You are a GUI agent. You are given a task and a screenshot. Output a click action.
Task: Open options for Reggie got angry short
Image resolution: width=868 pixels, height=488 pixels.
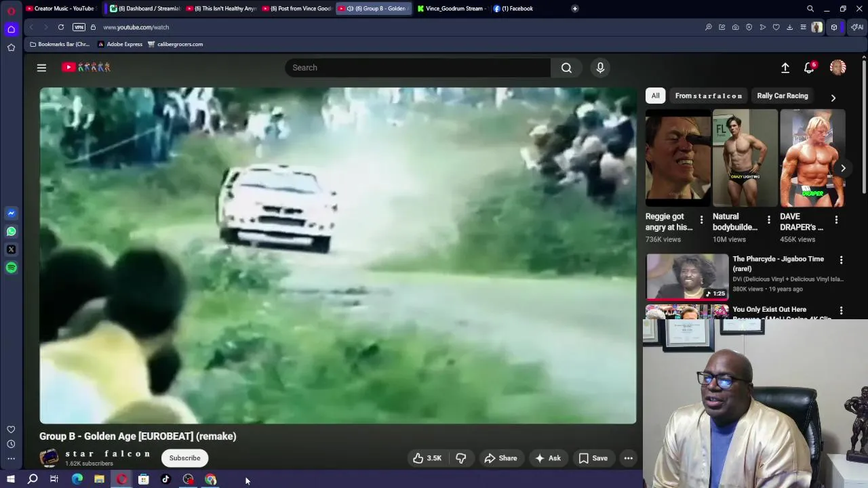(x=701, y=220)
